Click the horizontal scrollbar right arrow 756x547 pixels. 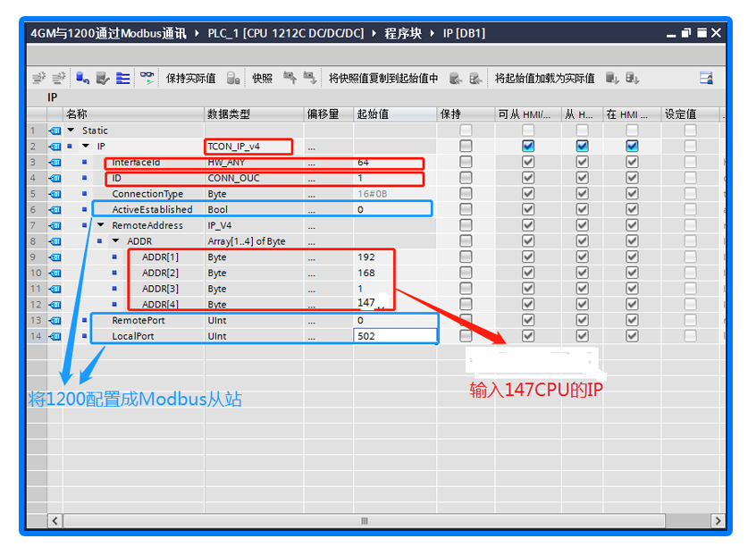(718, 521)
